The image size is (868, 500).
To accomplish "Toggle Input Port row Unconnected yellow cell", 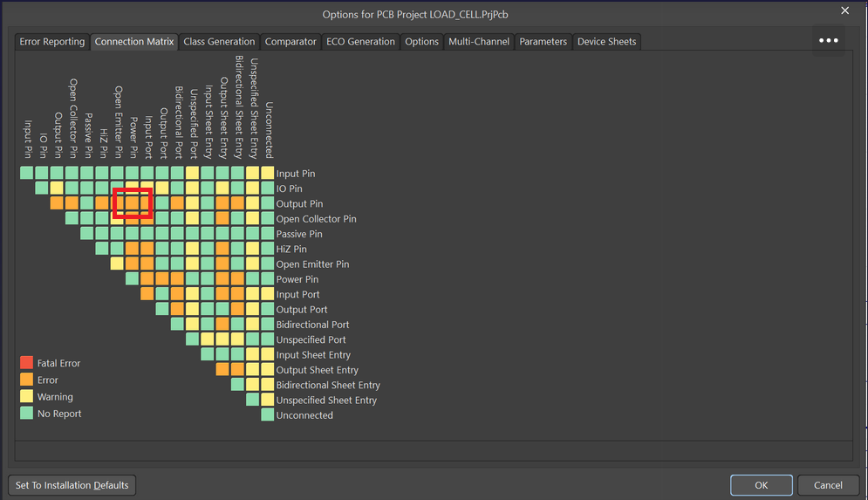I will (x=267, y=294).
